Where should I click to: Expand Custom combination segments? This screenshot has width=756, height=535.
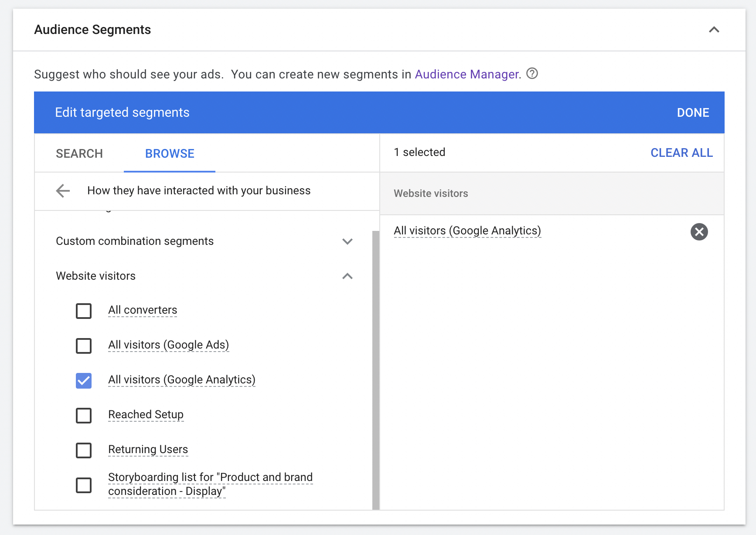coord(347,241)
